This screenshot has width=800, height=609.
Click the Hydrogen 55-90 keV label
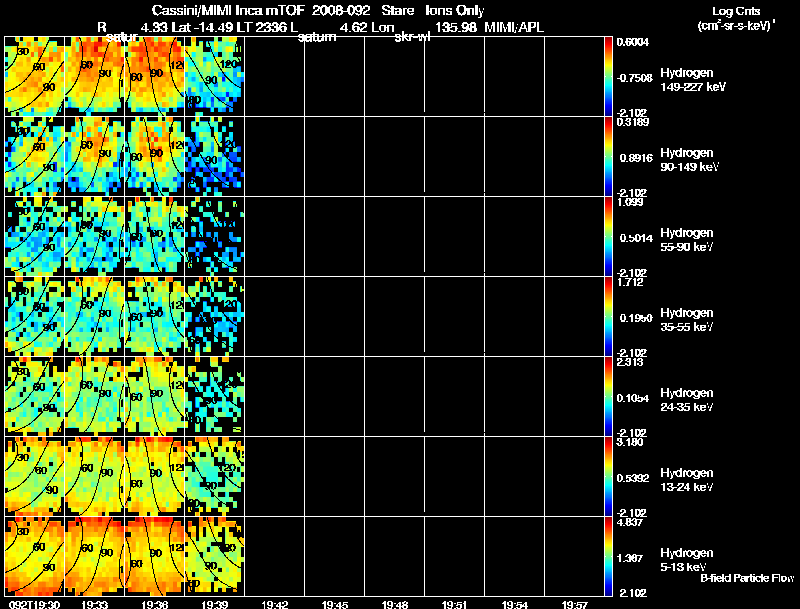[686, 240]
